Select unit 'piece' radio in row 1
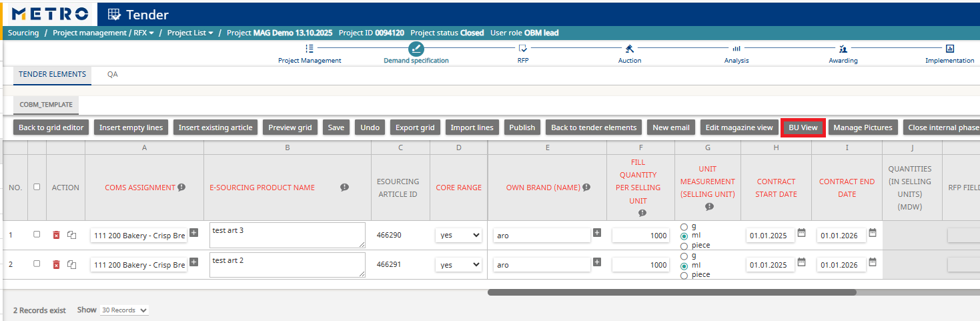 [684, 246]
